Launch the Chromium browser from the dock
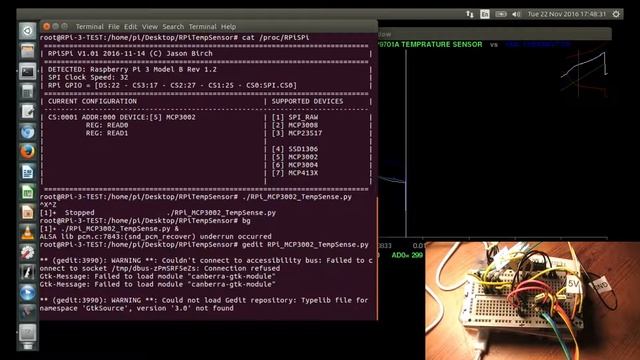Image resolution: width=640 pixels, height=360 pixels. tap(27, 132)
